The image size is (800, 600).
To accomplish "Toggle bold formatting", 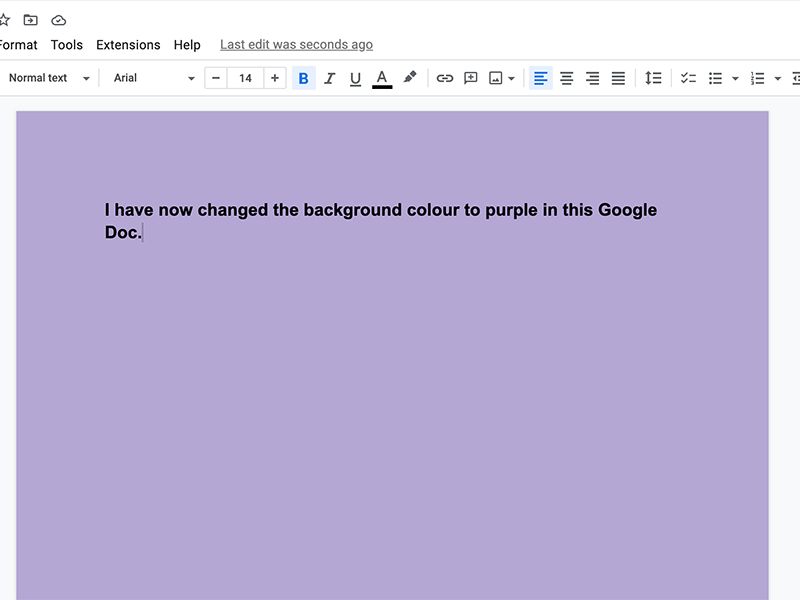I will click(304, 78).
